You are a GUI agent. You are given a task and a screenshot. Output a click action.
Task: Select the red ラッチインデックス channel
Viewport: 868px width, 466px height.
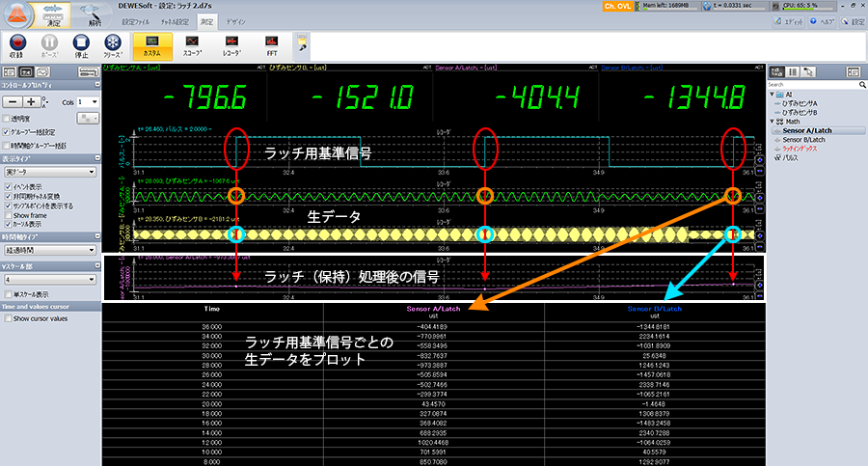(800, 149)
